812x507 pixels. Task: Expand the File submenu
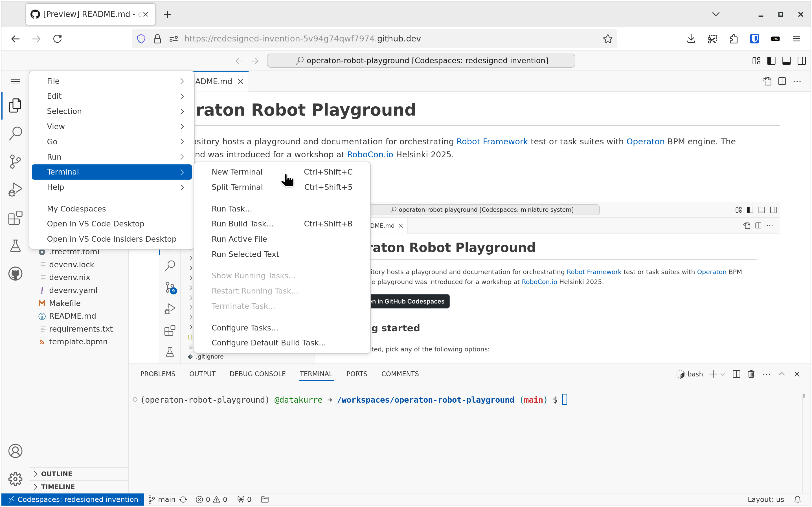point(112,81)
